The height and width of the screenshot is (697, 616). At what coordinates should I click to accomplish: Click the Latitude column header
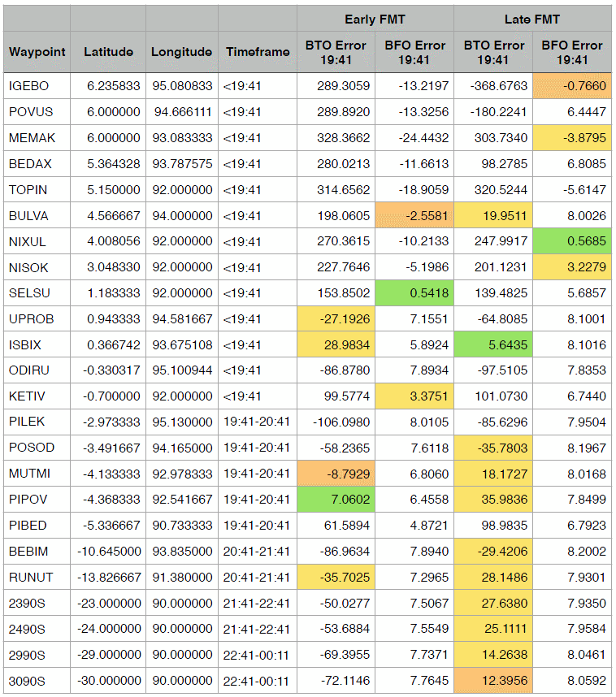click(108, 52)
